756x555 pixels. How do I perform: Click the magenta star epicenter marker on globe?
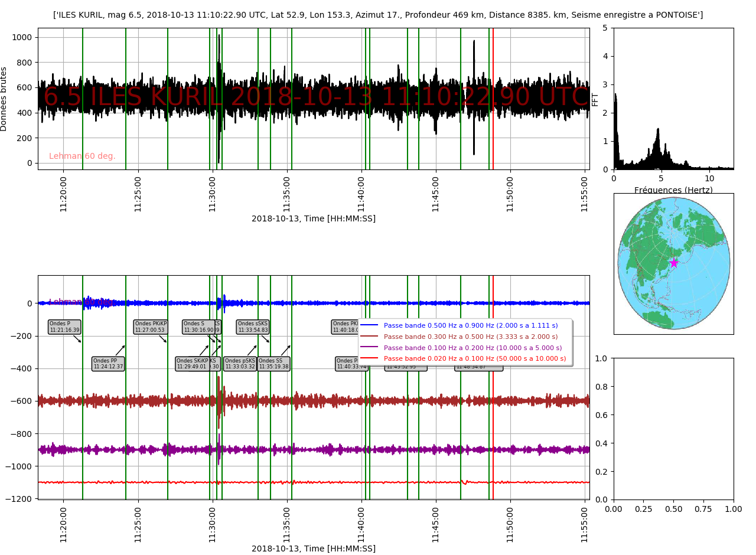673,263
